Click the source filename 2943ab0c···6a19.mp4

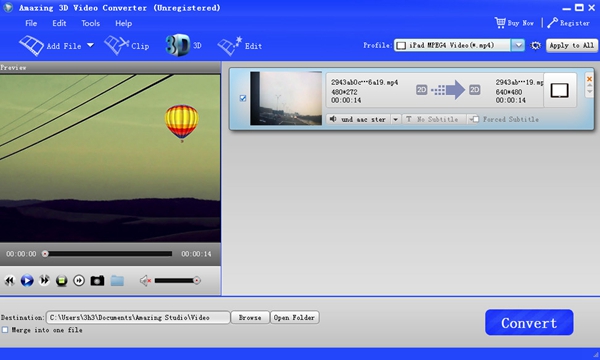coord(364,82)
